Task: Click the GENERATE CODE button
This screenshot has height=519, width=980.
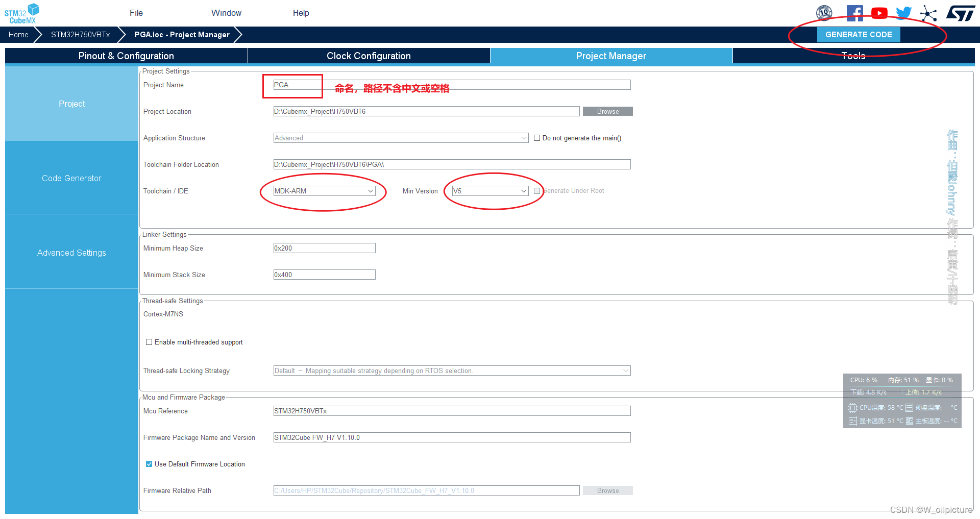Action: [x=859, y=35]
